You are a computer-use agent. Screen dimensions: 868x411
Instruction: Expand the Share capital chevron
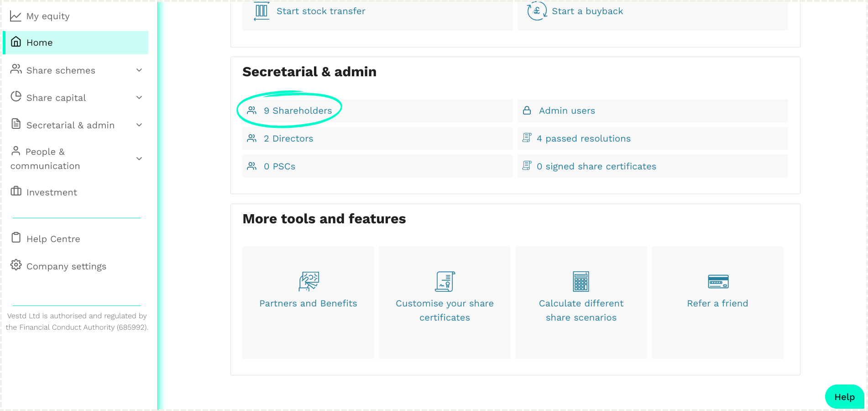click(139, 97)
